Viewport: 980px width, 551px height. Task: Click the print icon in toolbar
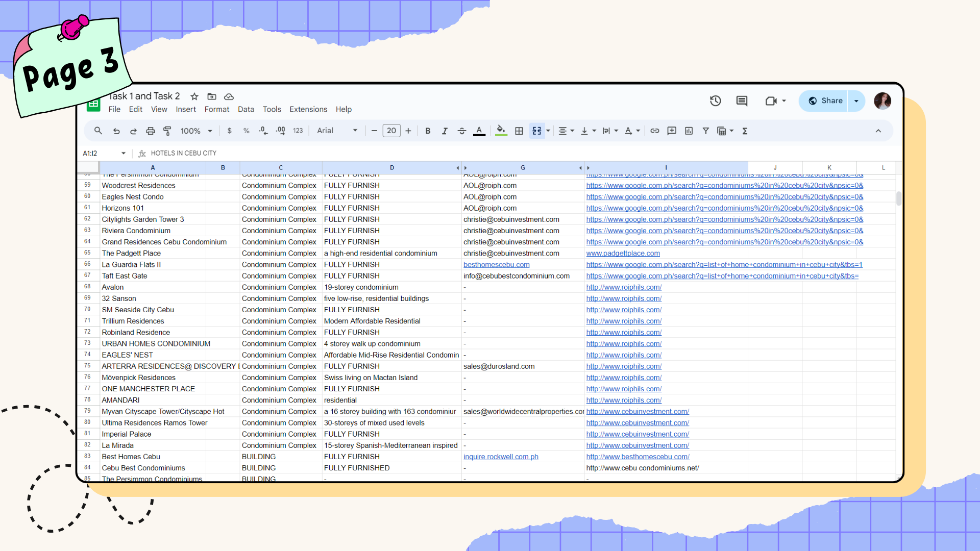coord(150,131)
